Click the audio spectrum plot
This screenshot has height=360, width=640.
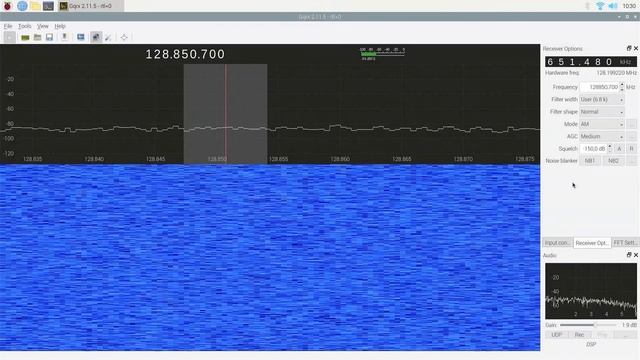click(x=591, y=291)
